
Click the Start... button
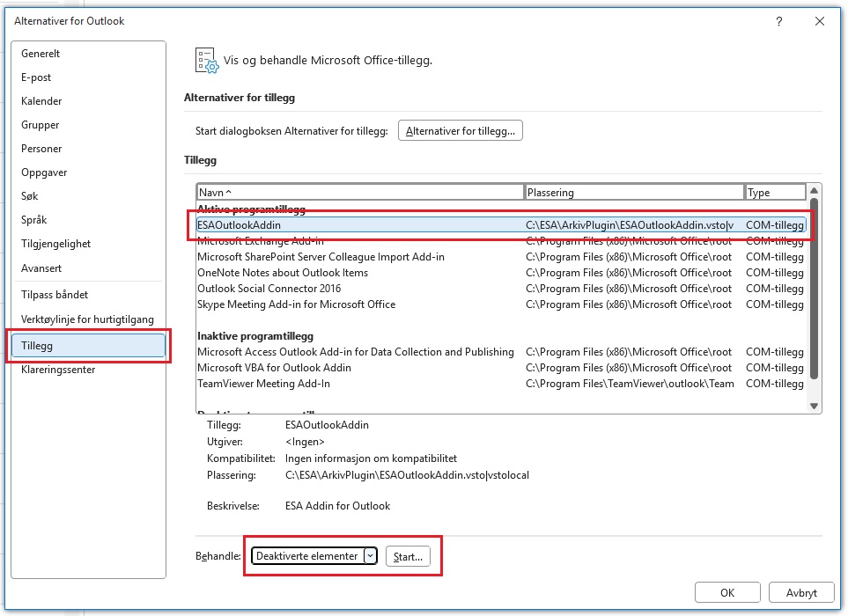pyautogui.click(x=408, y=556)
